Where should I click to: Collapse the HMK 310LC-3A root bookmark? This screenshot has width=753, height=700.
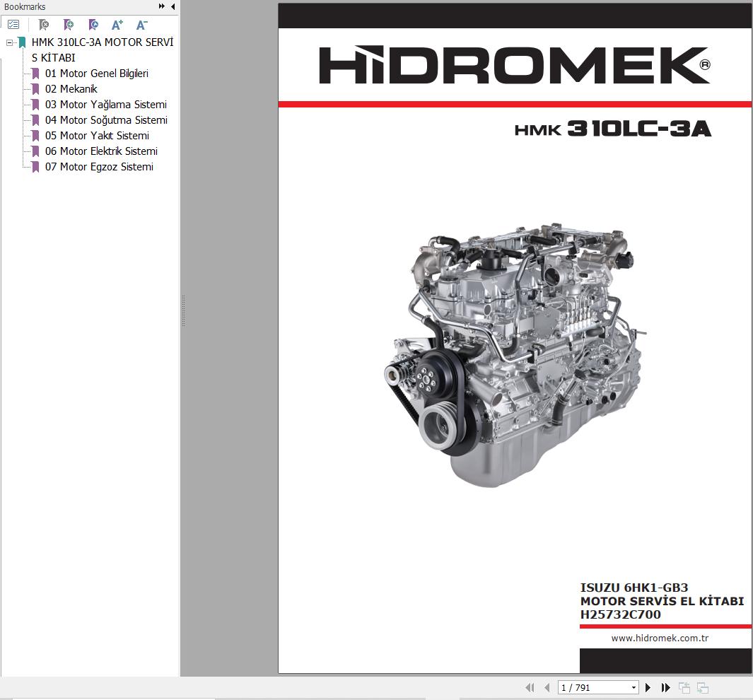pyautogui.click(x=9, y=42)
